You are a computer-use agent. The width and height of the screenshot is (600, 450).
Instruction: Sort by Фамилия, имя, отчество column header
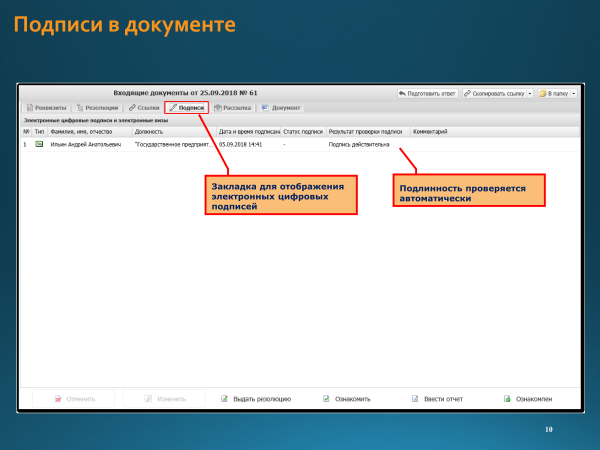coord(85,131)
